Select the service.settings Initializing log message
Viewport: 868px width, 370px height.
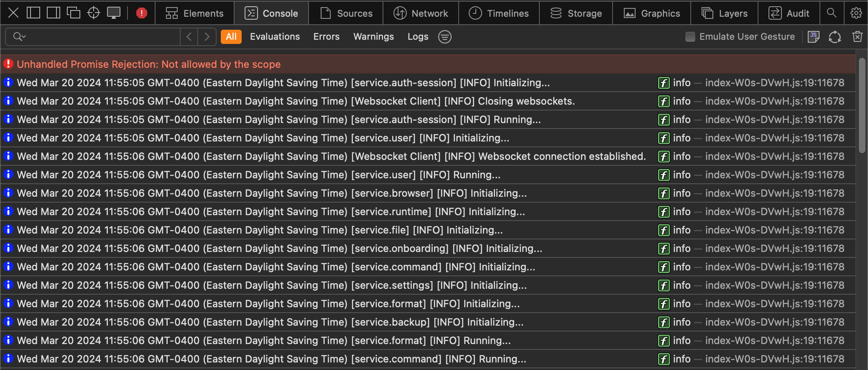(272, 285)
